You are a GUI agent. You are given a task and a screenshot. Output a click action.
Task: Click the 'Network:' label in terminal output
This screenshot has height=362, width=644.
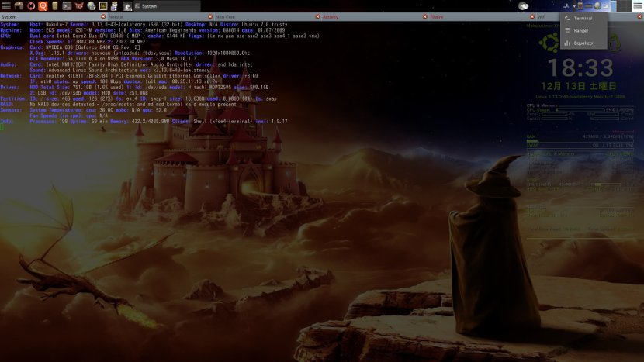coord(11,76)
